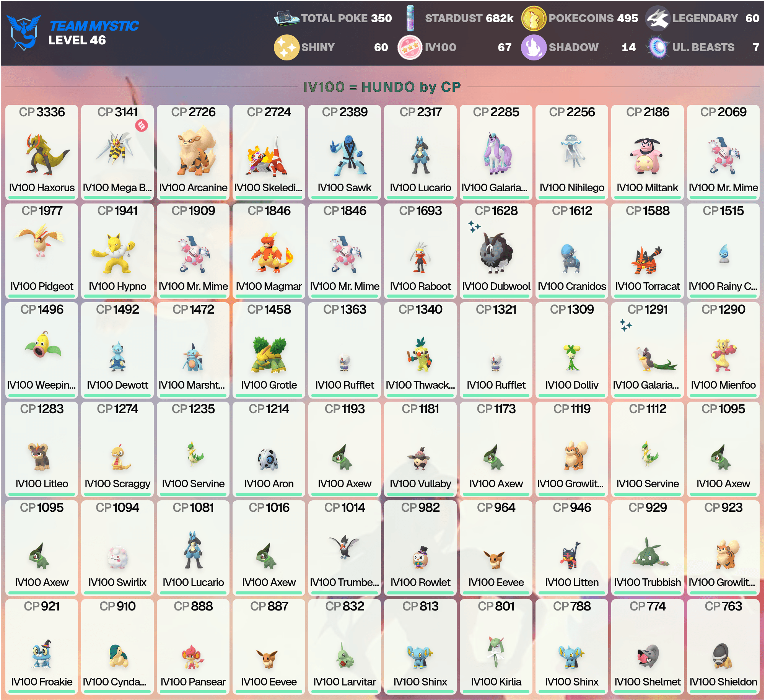Screen dimensions: 765x700
Task: Click the "IV100 Mega B..." label
Action: pos(117,187)
